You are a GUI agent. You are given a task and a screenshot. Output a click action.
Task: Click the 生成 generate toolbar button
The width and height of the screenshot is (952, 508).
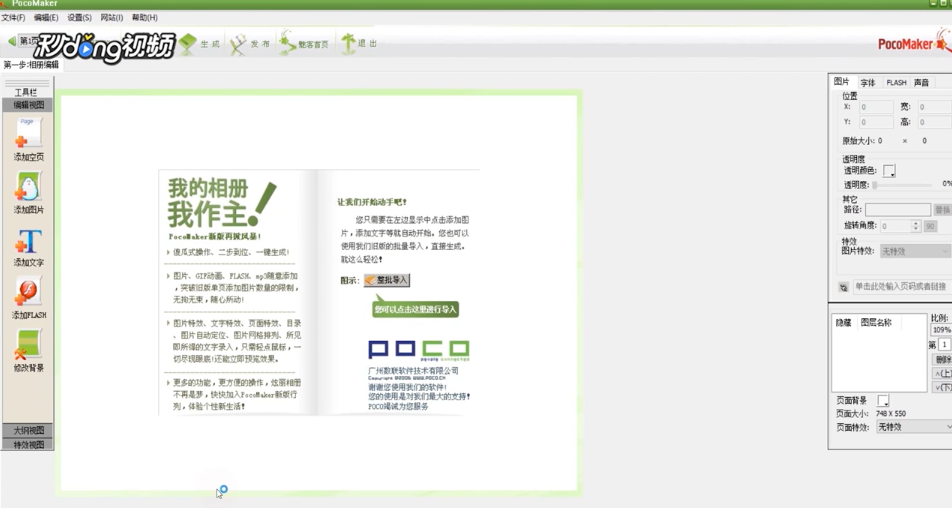(x=199, y=44)
